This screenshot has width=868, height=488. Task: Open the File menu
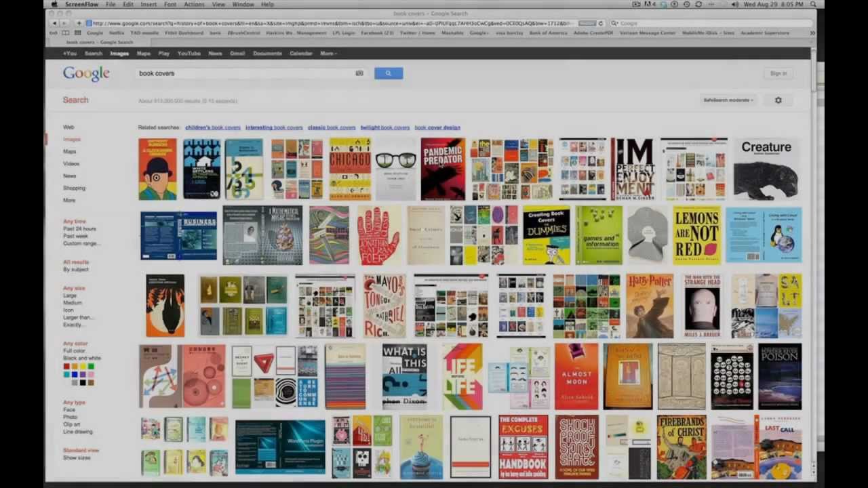pos(110,4)
